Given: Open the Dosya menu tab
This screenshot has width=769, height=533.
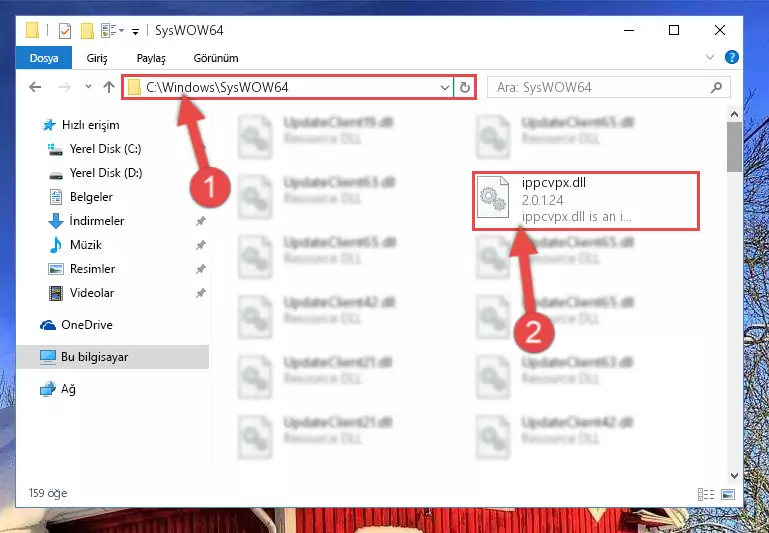Looking at the screenshot, I should tap(44, 58).
